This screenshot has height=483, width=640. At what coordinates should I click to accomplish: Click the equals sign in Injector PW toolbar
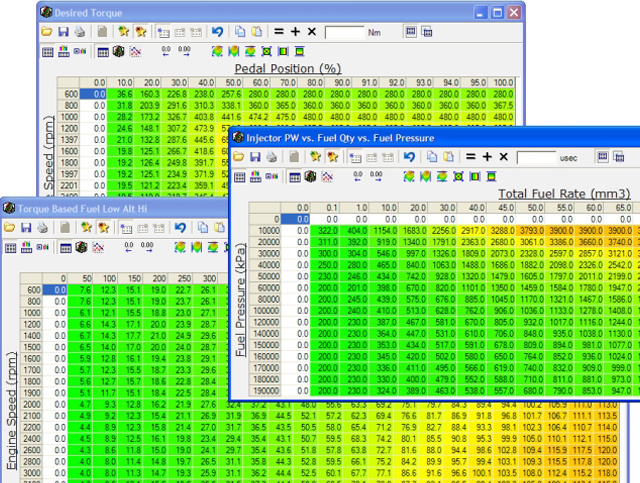(x=471, y=157)
